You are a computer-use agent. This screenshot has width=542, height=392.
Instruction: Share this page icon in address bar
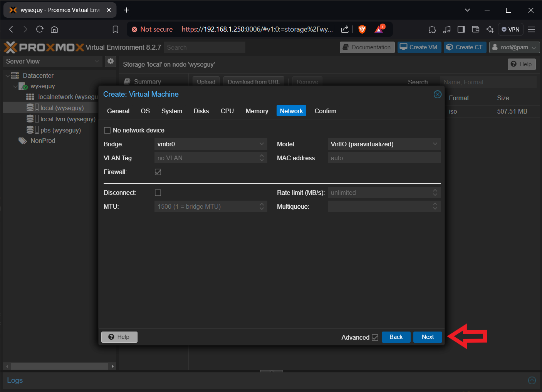click(345, 29)
